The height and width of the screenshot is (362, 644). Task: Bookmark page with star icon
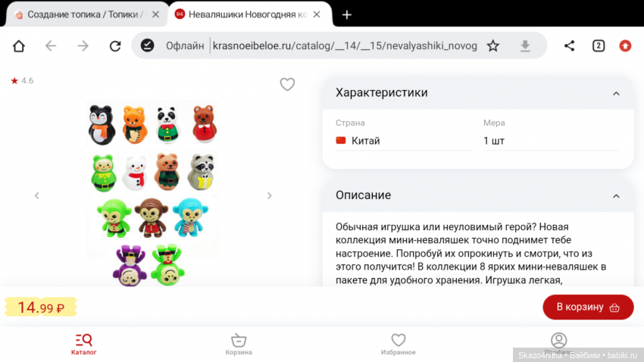click(x=493, y=45)
